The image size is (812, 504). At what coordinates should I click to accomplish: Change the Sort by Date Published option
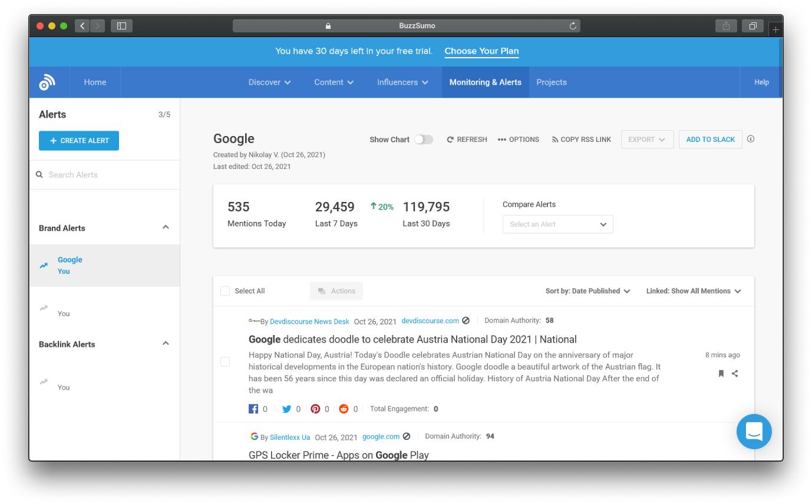point(587,291)
